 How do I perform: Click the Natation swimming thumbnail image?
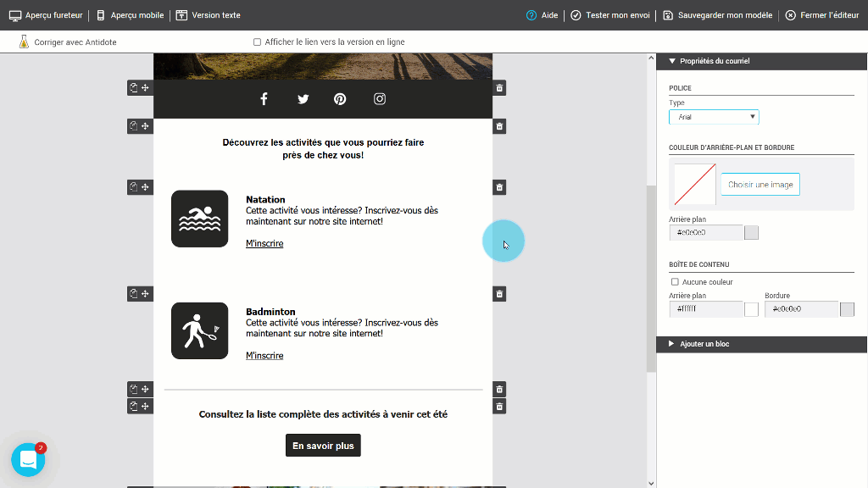(x=199, y=219)
